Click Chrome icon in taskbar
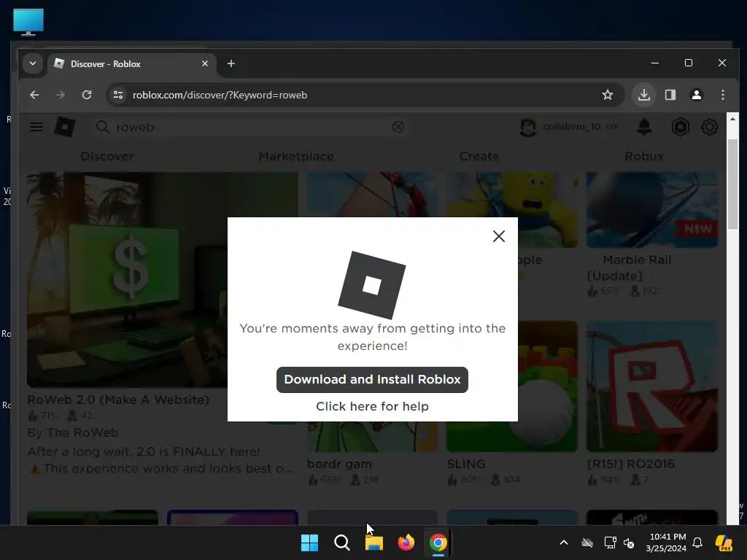 pyautogui.click(x=438, y=542)
